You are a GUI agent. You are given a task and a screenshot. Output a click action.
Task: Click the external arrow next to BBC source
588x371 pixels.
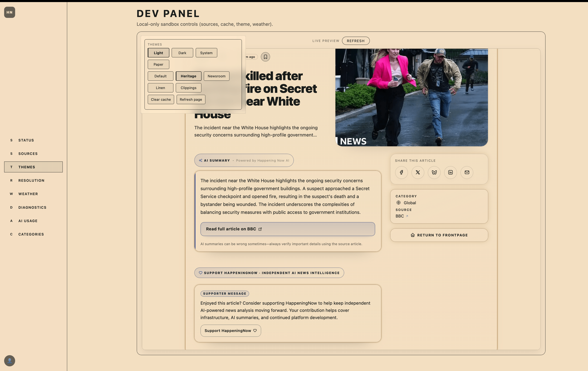[407, 216]
